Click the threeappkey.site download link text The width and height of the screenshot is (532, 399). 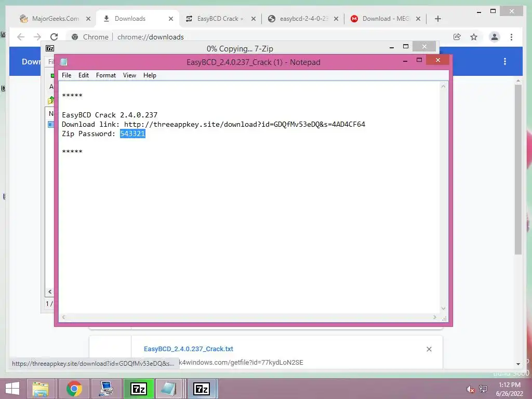click(x=244, y=124)
